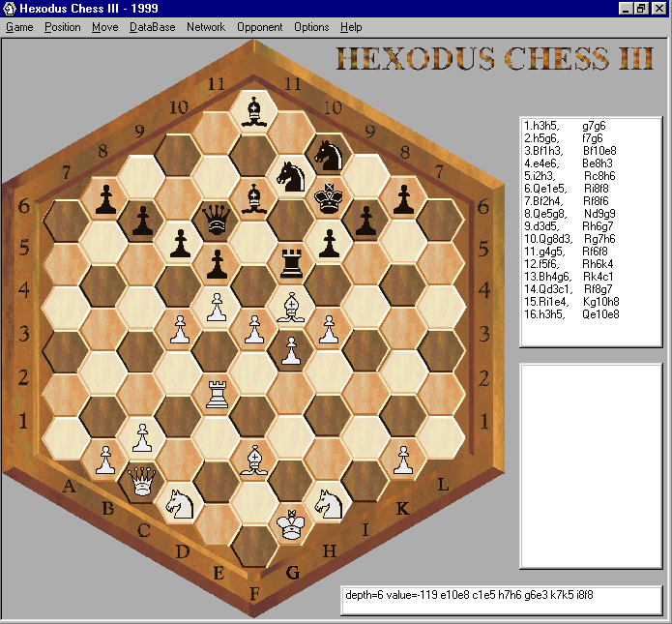This screenshot has height=624, width=672.
Task: Click the reply 'Rk4c1' in move list
Action: 598,277
